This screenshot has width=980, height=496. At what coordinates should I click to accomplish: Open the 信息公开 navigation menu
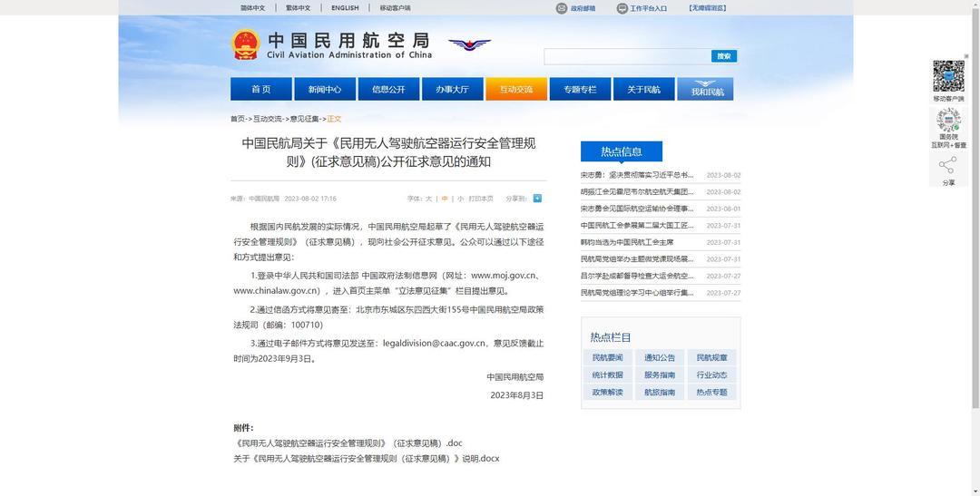pyautogui.click(x=388, y=89)
